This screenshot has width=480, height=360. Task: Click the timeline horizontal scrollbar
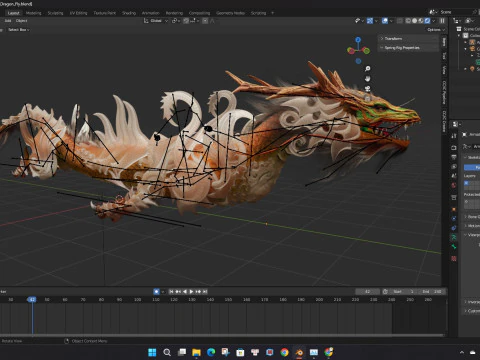[222, 335]
